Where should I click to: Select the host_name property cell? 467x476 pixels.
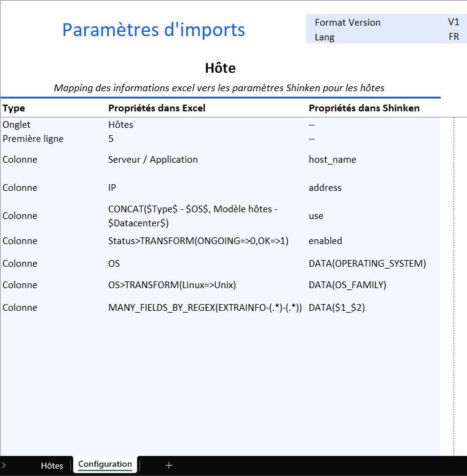click(x=333, y=160)
